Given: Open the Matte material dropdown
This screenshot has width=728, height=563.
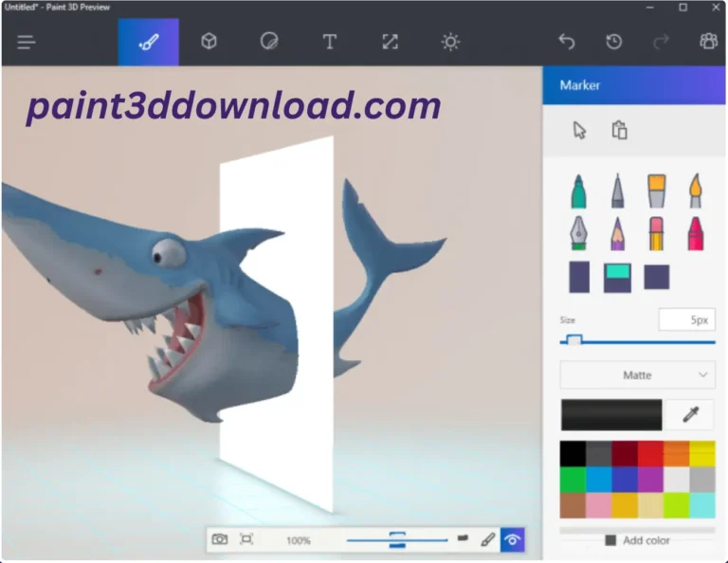Looking at the screenshot, I should click(637, 374).
